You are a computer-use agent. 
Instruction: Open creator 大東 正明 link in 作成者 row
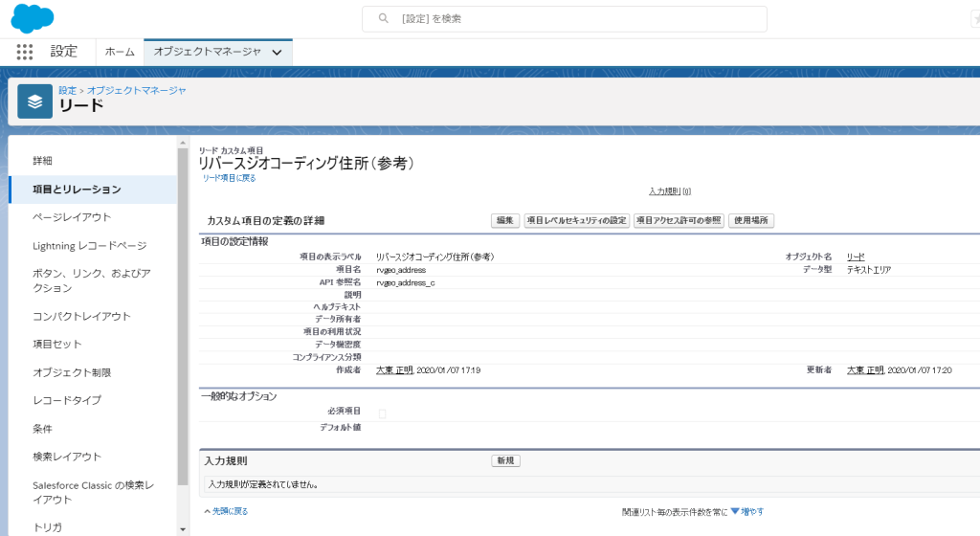tap(394, 370)
